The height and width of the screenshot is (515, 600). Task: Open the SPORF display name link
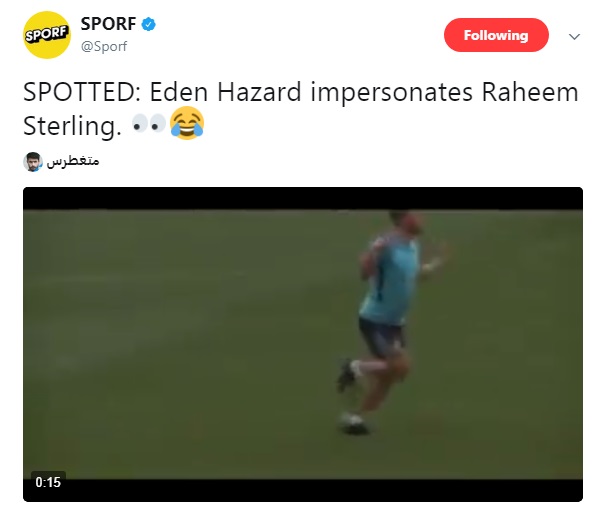[x=108, y=24]
